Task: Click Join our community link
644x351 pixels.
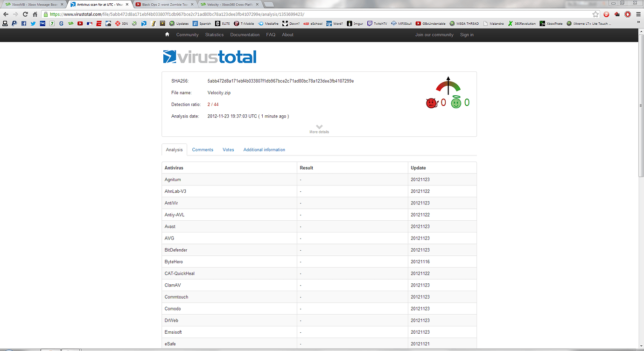Action: (x=434, y=35)
